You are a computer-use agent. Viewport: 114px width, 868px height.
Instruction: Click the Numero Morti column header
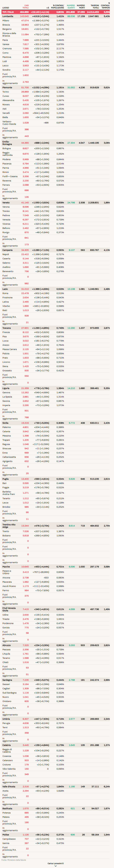(81, 6)
